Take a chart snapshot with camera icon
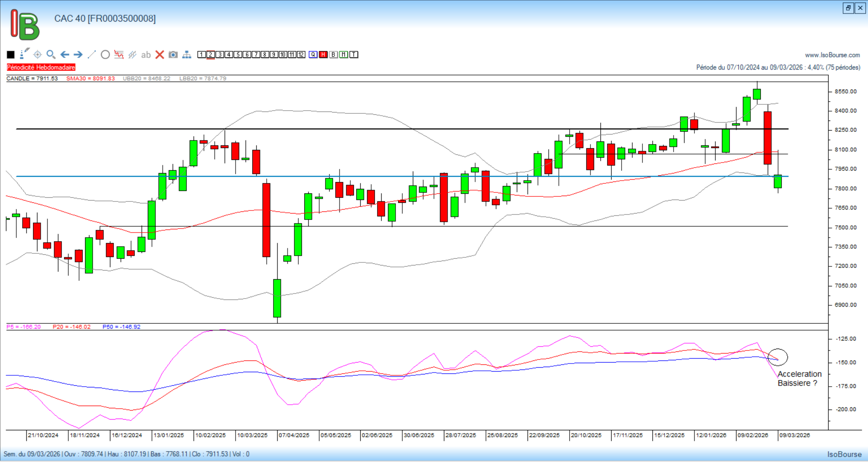Image resolution: width=868 pixels, height=462 pixels. click(173, 55)
